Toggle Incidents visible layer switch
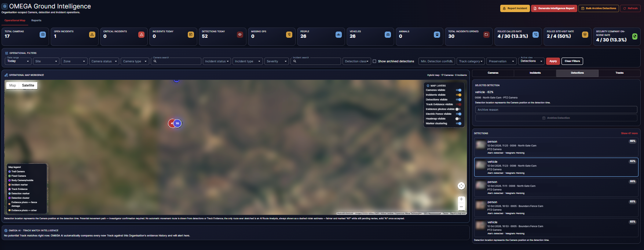This screenshot has height=250, width=644. (x=458, y=95)
